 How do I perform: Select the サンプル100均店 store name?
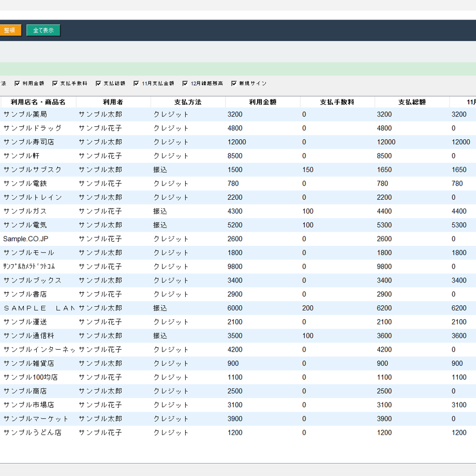coord(31,377)
